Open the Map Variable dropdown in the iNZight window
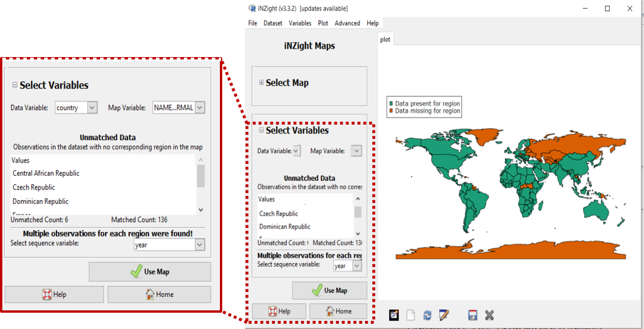 tap(357, 151)
